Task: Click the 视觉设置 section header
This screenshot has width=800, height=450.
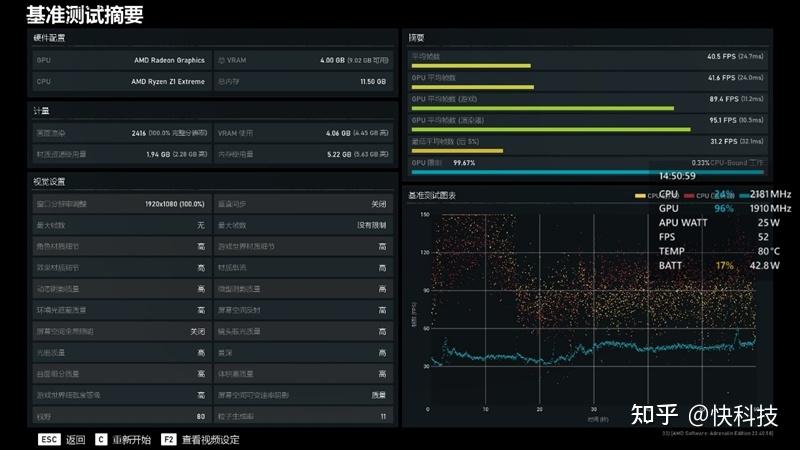Action: coord(49,182)
